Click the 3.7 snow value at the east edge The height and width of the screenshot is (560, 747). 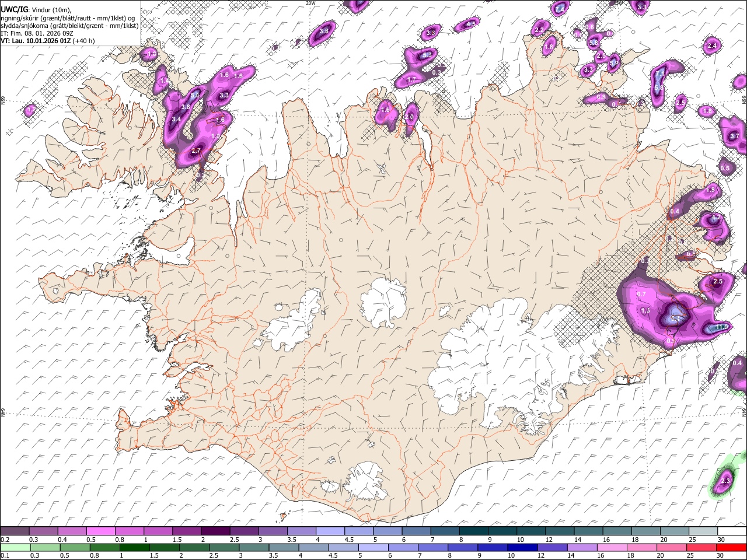point(734,136)
